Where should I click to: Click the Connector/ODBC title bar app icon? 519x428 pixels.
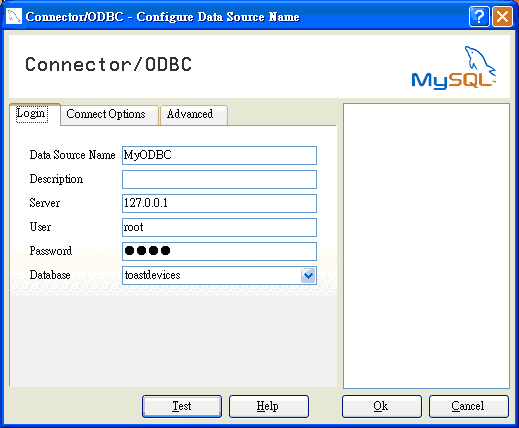(14, 16)
